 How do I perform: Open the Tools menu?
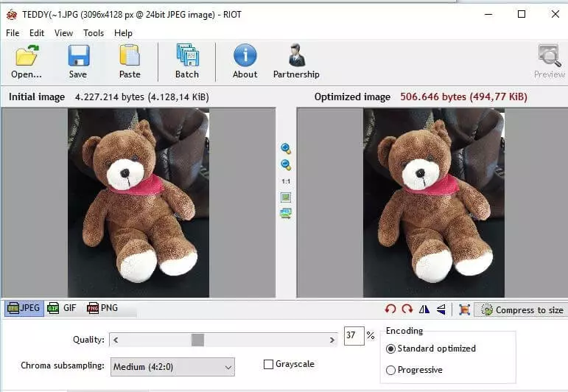point(94,33)
